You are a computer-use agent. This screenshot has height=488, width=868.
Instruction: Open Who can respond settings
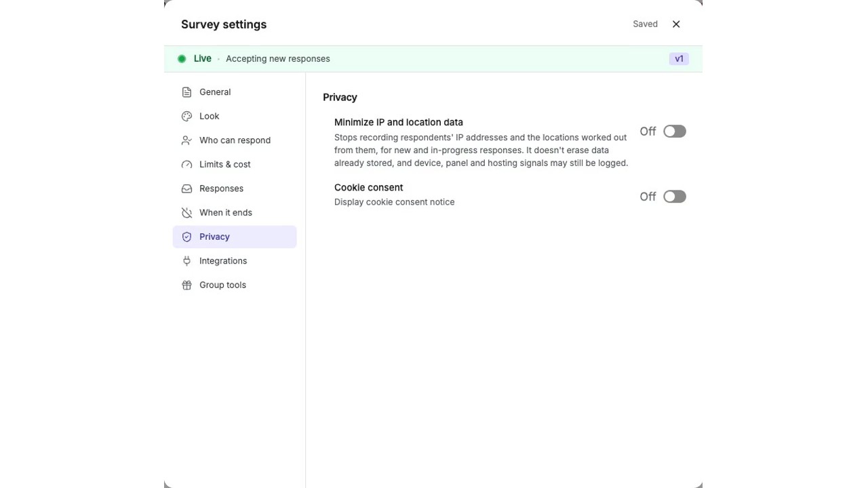(x=235, y=140)
